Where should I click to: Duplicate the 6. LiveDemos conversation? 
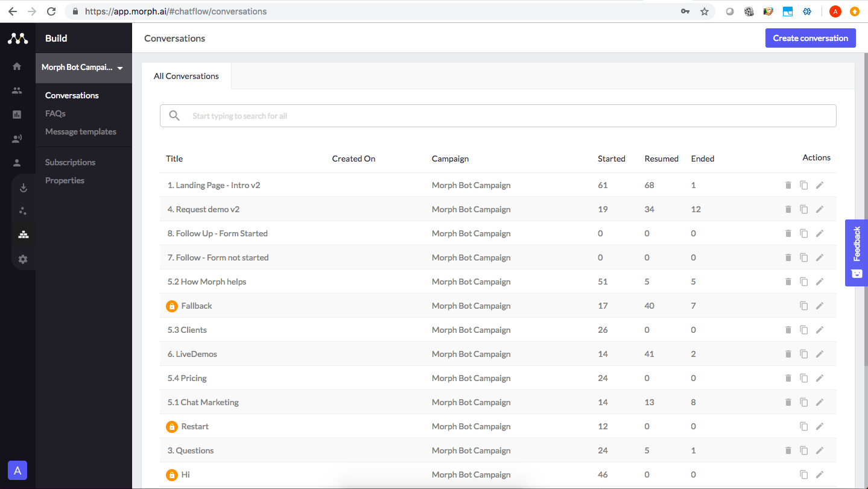[803, 354]
